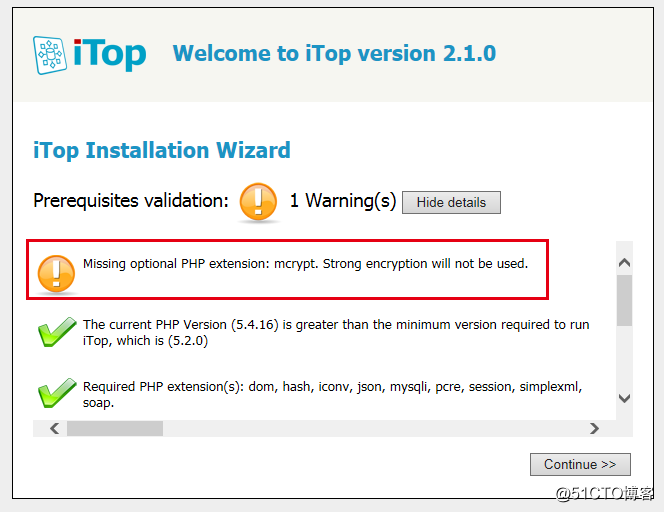Click the green checkmark beside Required PHP extensions
Screen dimensions: 664x512
[57, 393]
